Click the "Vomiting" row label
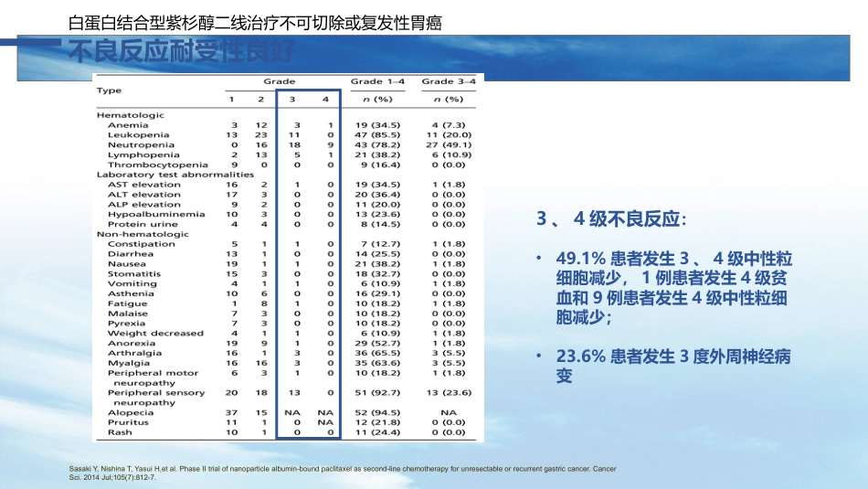The height and width of the screenshot is (489, 868). click(x=132, y=283)
